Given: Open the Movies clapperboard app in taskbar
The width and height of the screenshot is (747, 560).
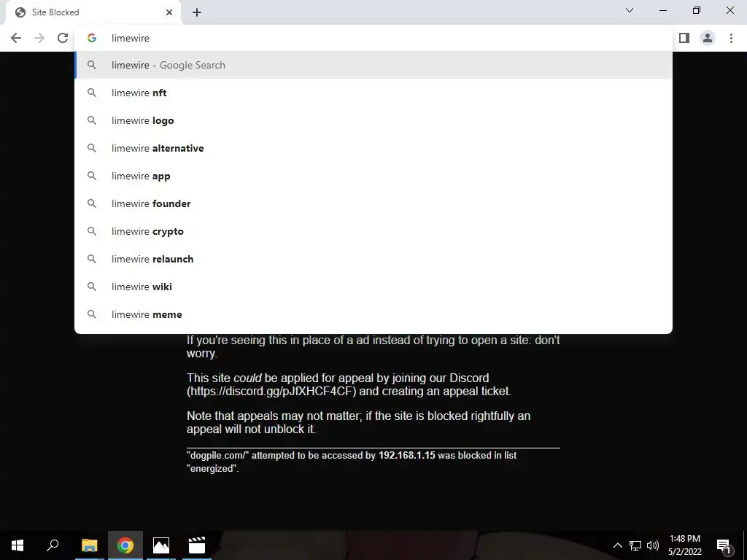Looking at the screenshot, I should [x=197, y=545].
